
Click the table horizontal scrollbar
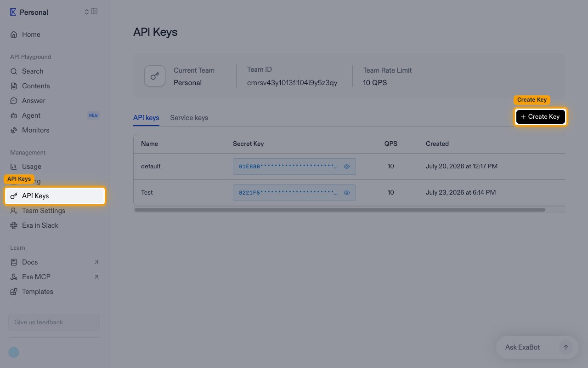[340, 210]
